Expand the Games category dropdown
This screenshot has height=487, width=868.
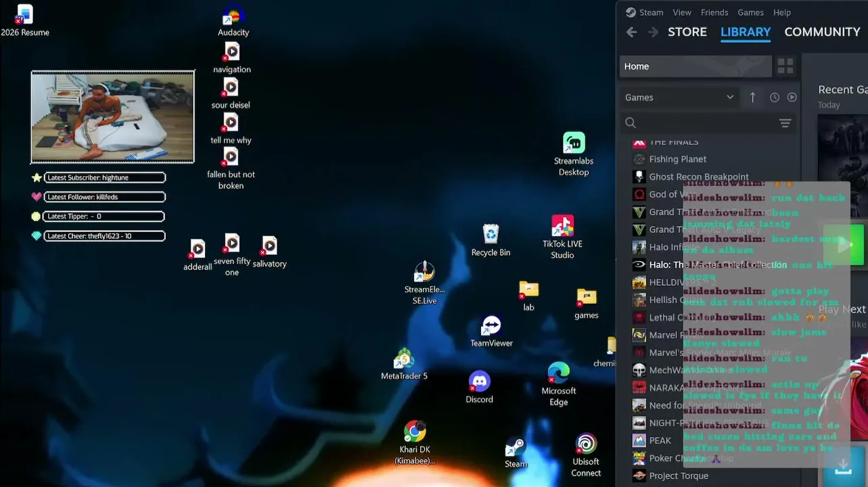tap(679, 97)
